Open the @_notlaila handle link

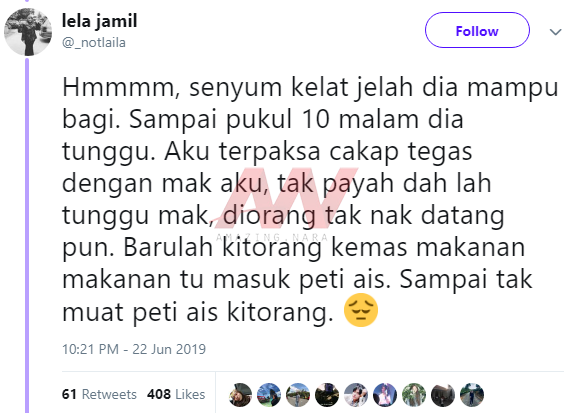(94, 42)
